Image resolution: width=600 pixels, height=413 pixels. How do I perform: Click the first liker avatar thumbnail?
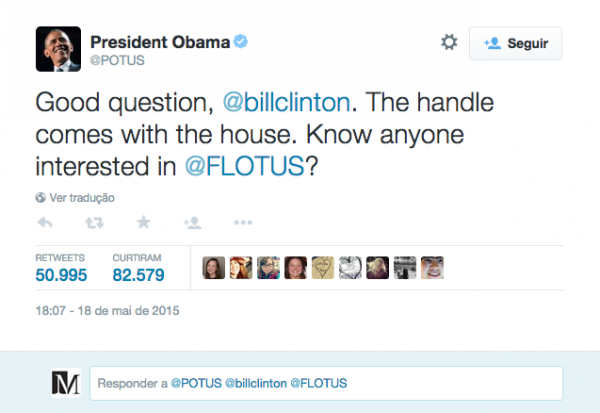[x=213, y=267]
